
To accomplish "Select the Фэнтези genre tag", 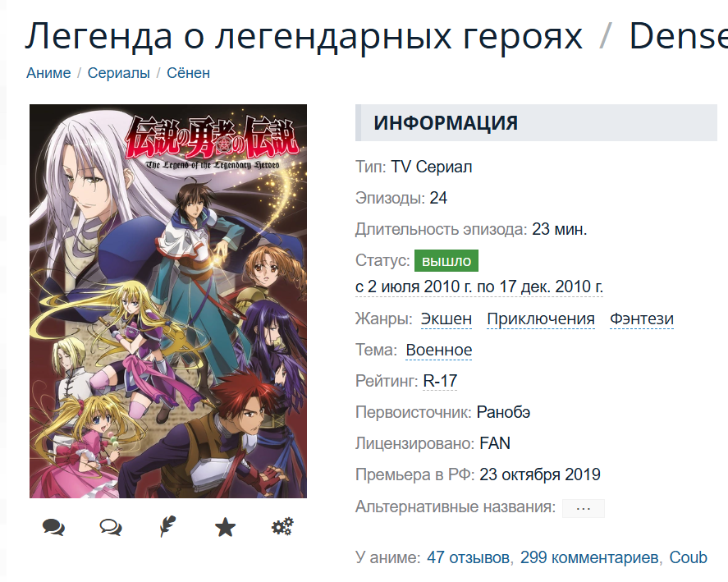I will tap(642, 319).
